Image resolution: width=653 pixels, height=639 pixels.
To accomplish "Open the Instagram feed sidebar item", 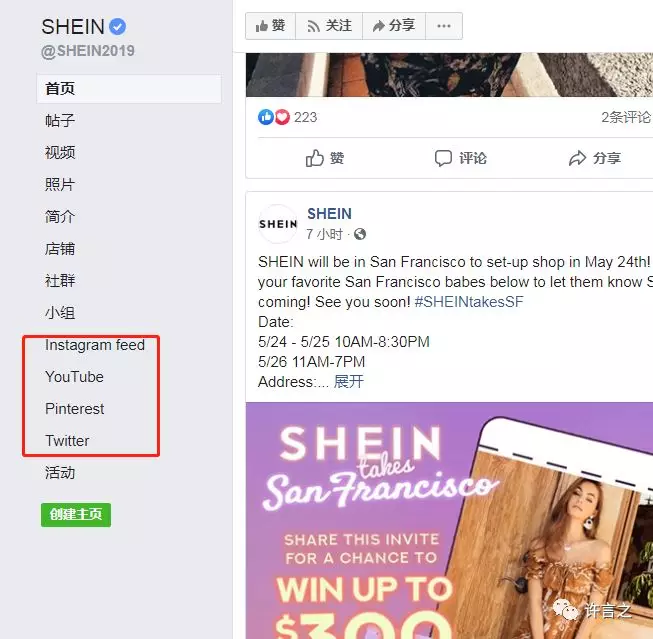I will (x=95, y=345).
